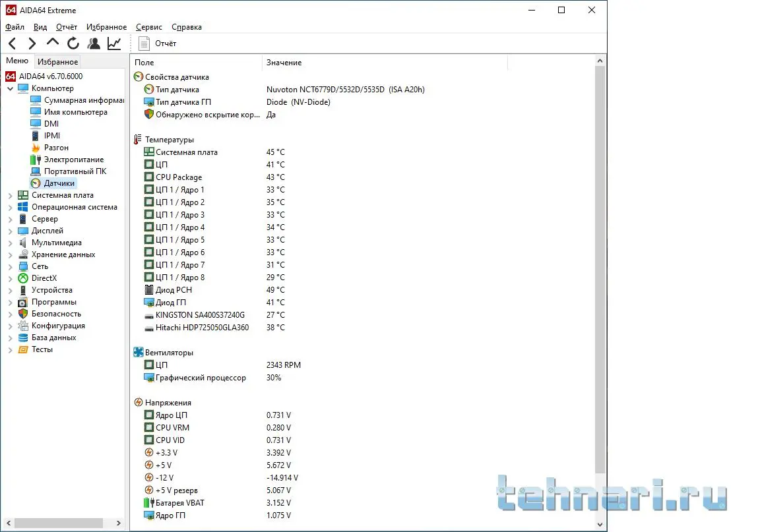Select the Тип датчика row

tap(284, 89)
